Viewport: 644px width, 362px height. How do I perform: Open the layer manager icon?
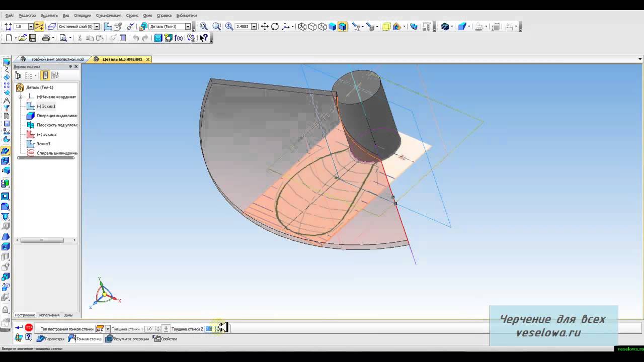click(51, 27)
